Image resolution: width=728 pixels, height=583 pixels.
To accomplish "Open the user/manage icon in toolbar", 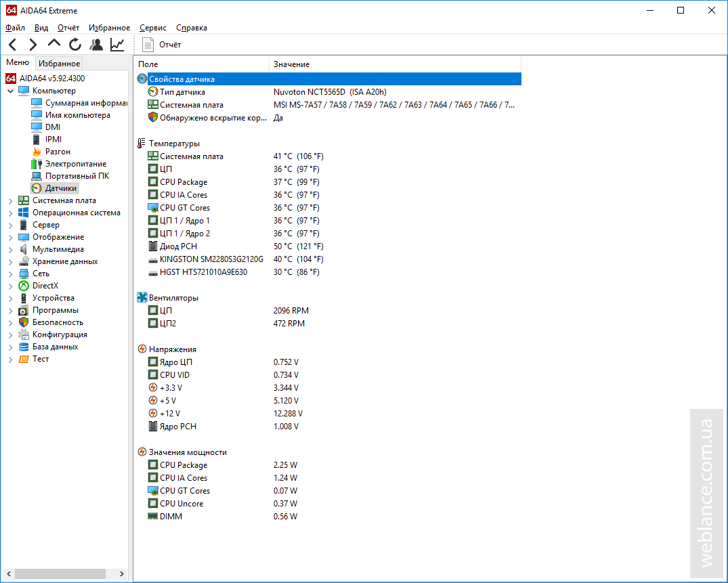I will [97, 45].
